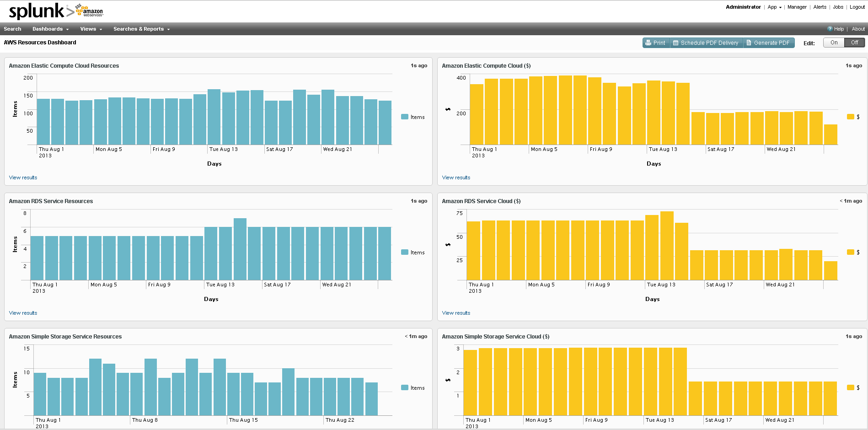Image resolution: width=868 pixels, height=430 pixels.
Task: Click 'Thu Aug 22' axis label in S3 Resources chart
Action: coord(340,420)
